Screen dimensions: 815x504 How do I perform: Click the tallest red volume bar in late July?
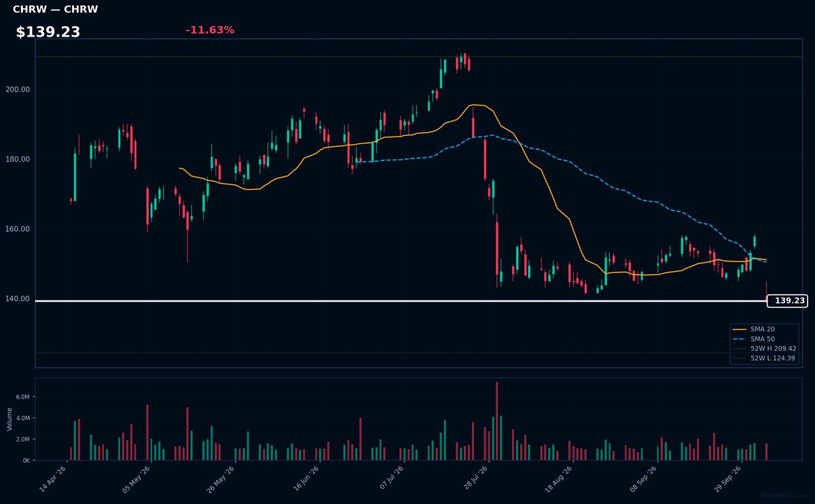(496, 421)
